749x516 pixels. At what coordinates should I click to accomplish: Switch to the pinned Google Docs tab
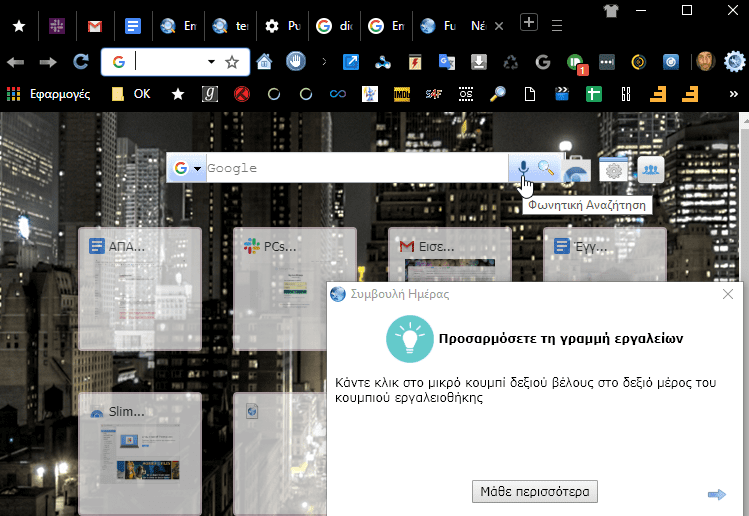[x=133, y=26]
